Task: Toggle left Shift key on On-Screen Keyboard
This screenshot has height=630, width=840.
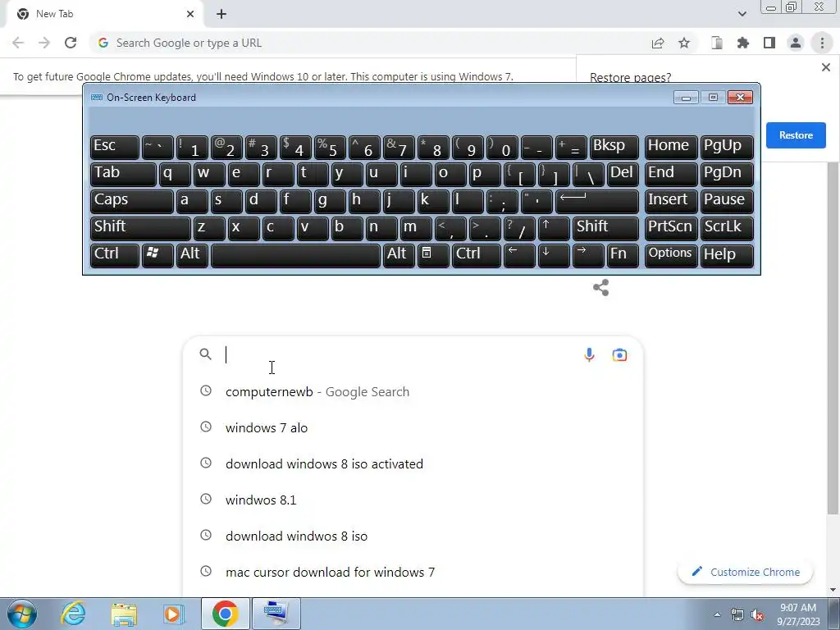Action: 140,228
